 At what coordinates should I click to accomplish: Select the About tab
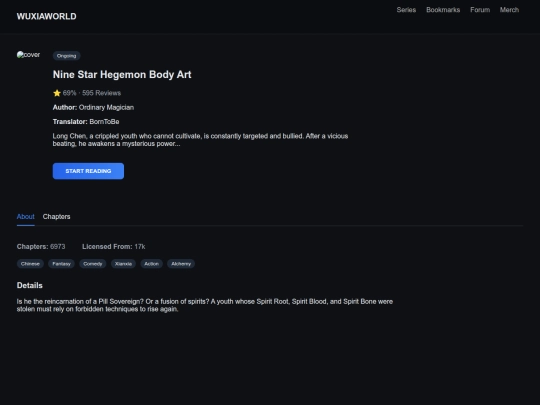coord(25,217)
